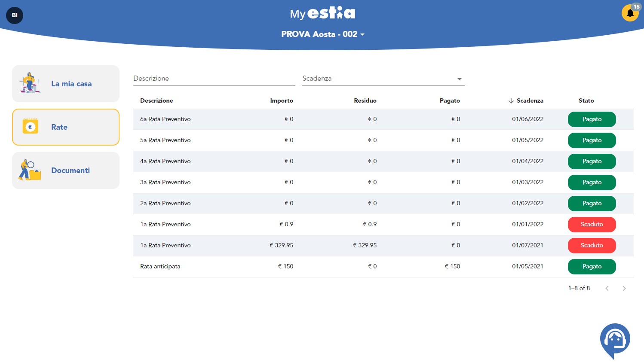Viewport: 644px width, 362px height.
Task: Click Pagato badge for Rata anticipata
Action: pyautogui.click(x=592, y=267)
